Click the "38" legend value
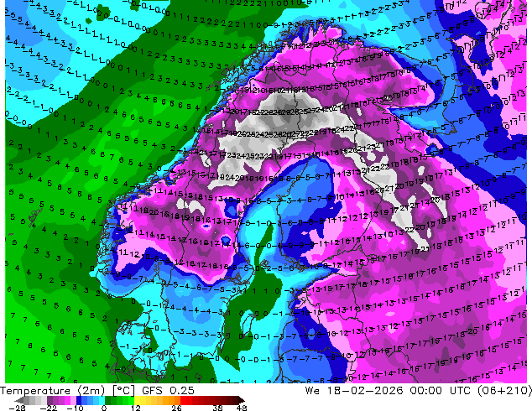The image size is (532, 411). [x=218, y=408]
